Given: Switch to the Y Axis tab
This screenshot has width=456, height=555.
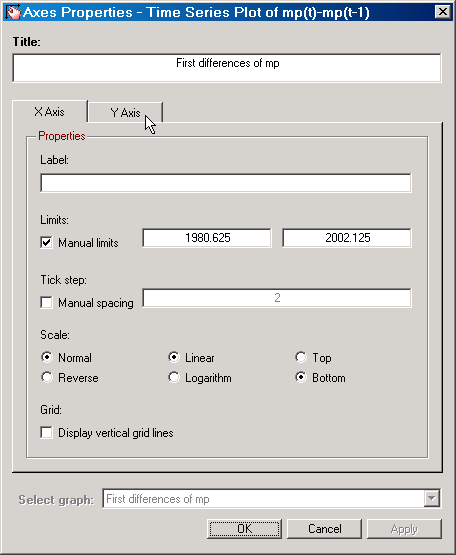Looking at the screenshot, I should (x=125, y=113).
